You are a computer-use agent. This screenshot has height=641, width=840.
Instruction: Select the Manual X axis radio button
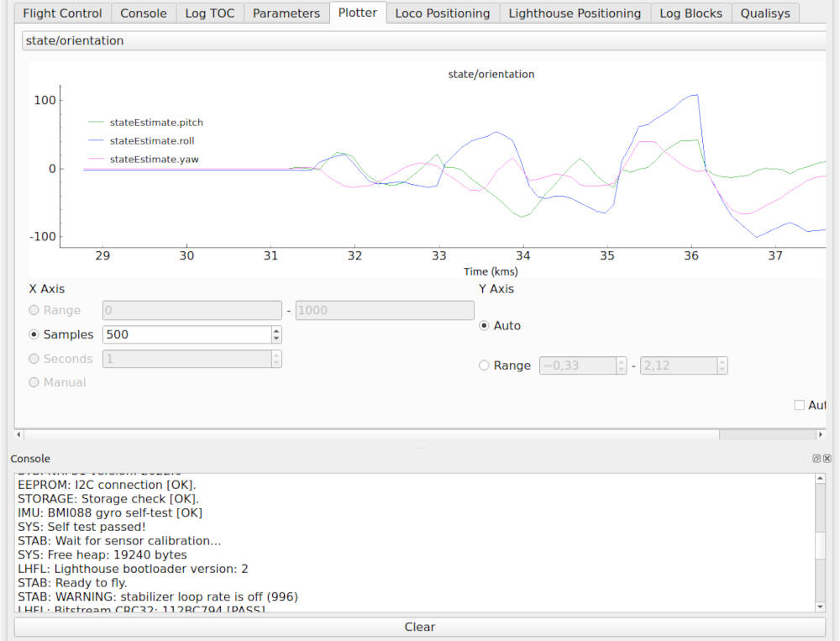point(34,382)
